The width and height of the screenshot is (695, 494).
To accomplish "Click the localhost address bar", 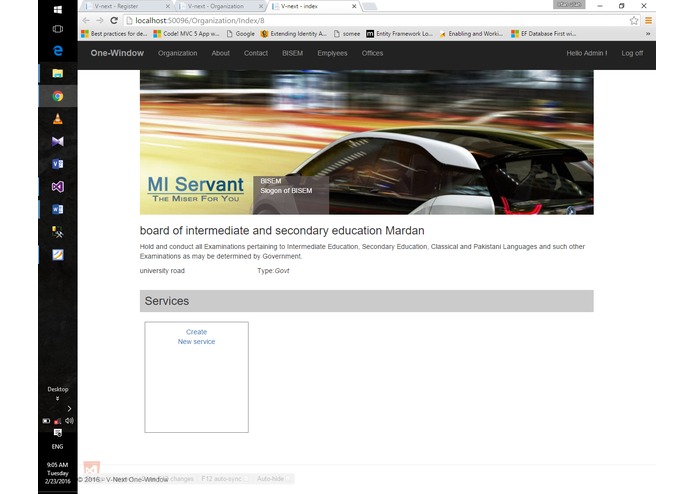I will point(375,20).
